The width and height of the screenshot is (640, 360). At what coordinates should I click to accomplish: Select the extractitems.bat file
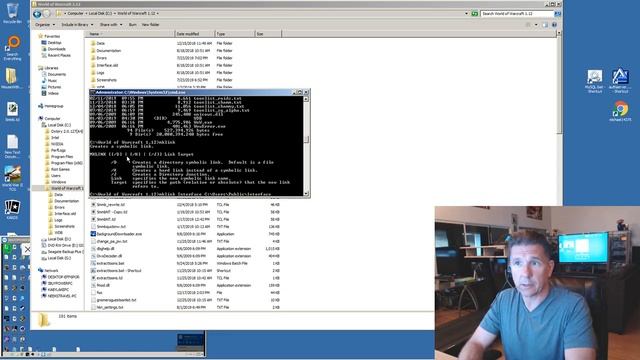pyautogui.click(x=110, y=263)
